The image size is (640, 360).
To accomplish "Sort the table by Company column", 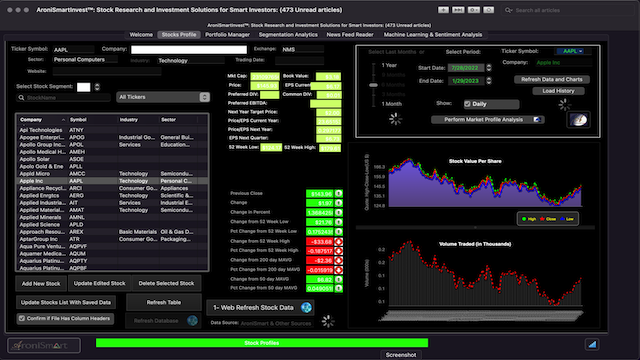I will pos(42,120).
